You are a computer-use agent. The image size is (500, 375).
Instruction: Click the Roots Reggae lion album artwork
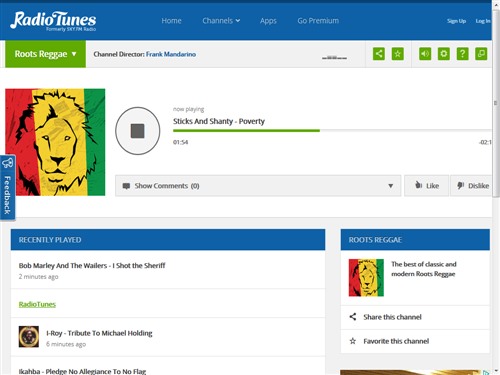(x=55, y=142)
